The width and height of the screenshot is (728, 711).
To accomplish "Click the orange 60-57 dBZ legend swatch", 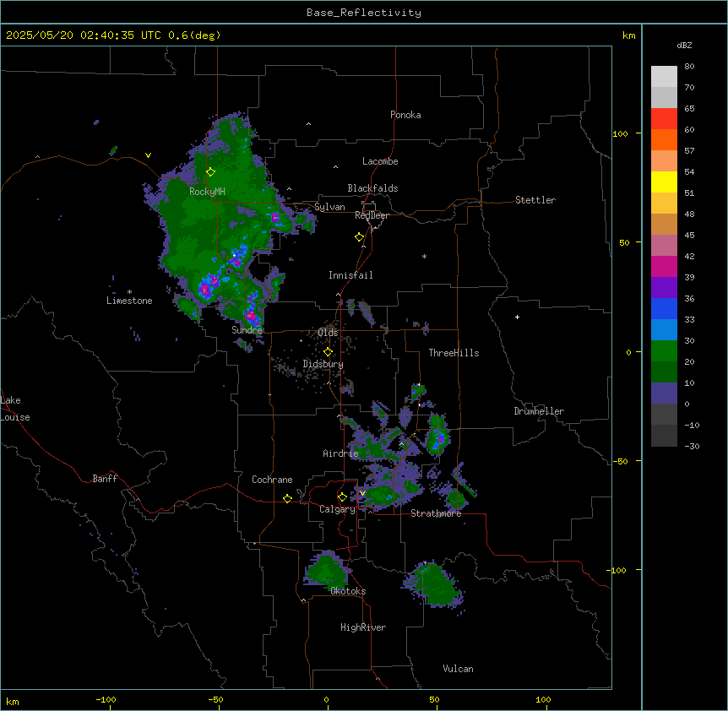I will pos(664,139).
